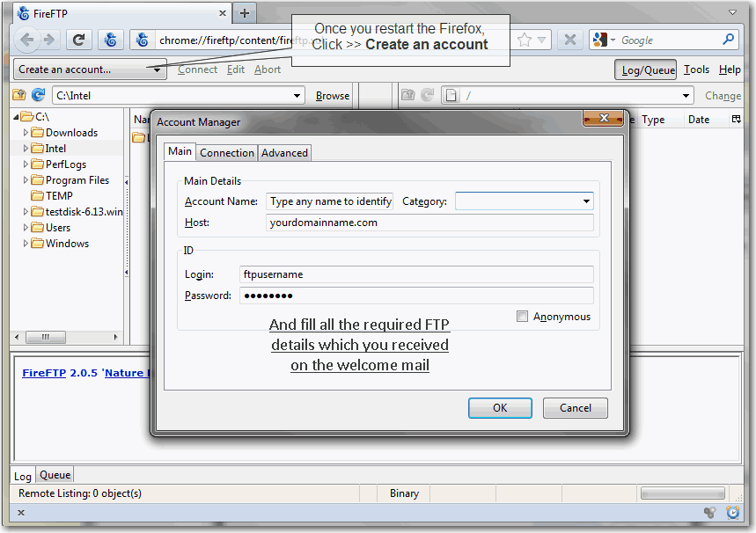Go up one local directory with the folder-up icon

click(19, 95)
